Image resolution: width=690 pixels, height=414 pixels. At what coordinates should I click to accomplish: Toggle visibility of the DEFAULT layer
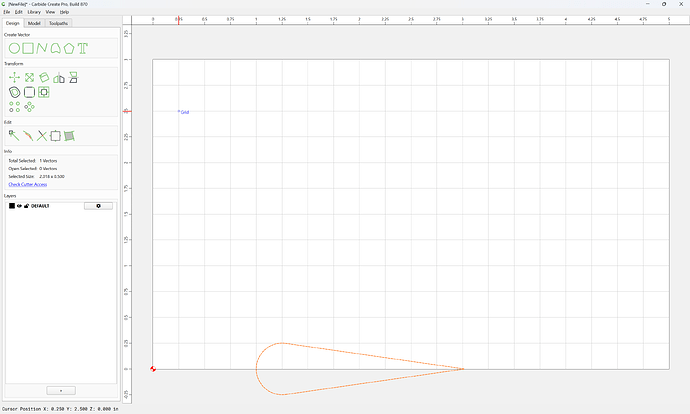(19, 206)
